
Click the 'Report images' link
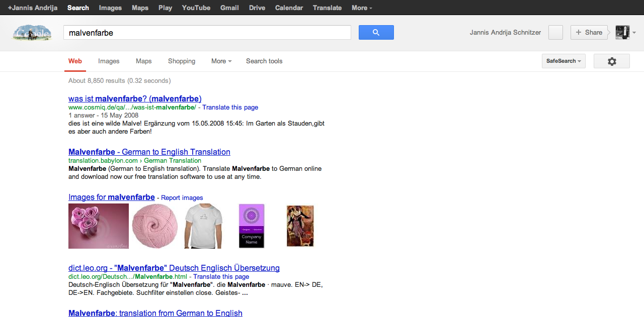coord(182,198)
